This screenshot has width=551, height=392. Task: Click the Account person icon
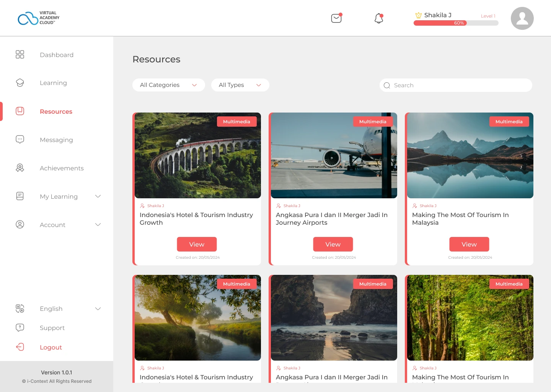point(20,224)
